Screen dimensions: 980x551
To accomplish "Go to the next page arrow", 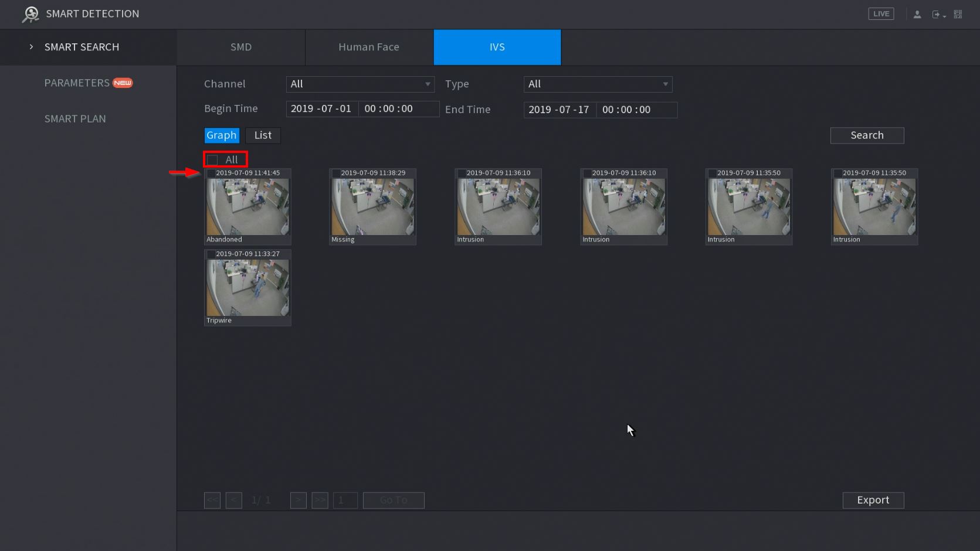I will click(x=298, y=500).
